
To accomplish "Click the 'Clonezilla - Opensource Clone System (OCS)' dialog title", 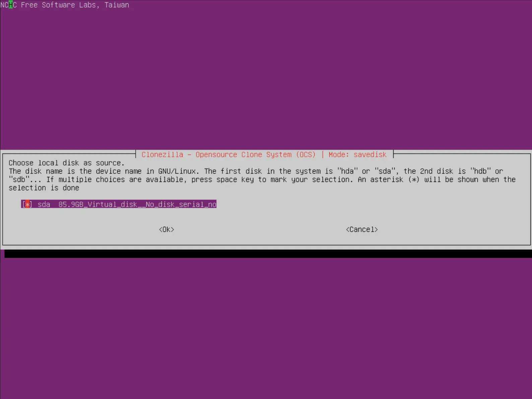I will pyautogui.click(x=228, y=154).
